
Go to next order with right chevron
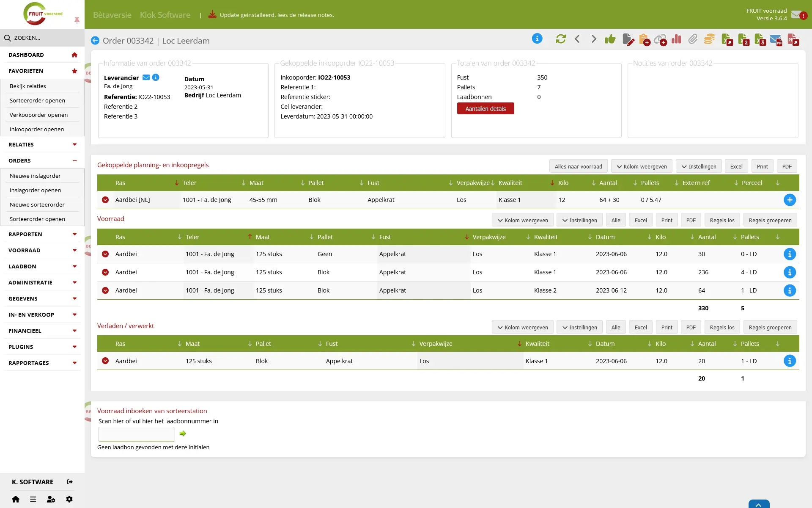click(x=594, y=39)
